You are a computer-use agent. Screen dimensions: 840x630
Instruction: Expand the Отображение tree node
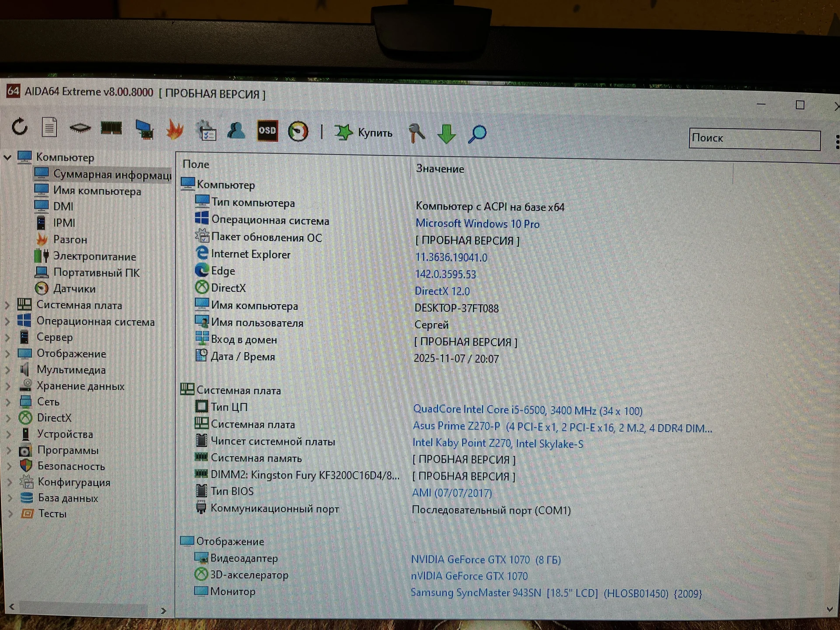[8, 353]
